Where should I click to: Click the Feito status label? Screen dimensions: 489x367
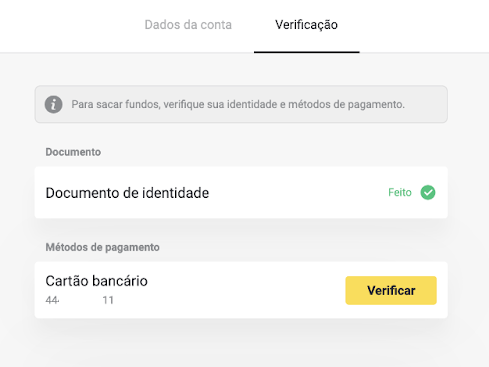(x=400, y=192)
